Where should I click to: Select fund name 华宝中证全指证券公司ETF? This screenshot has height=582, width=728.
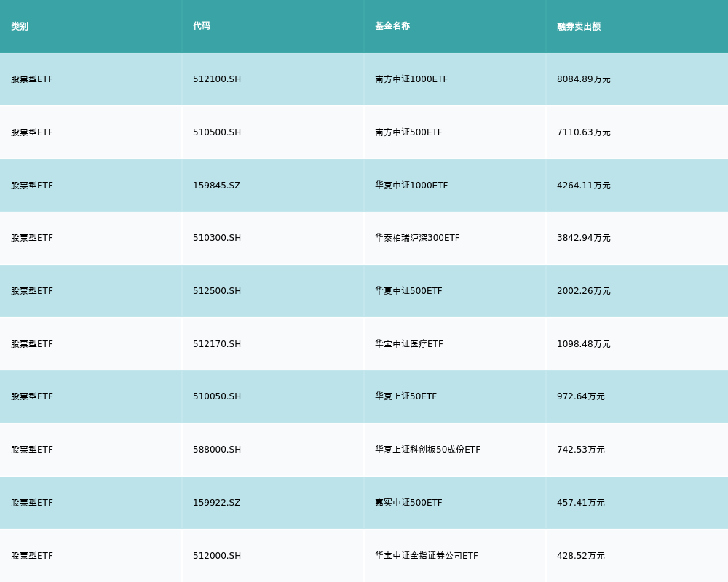426,556
